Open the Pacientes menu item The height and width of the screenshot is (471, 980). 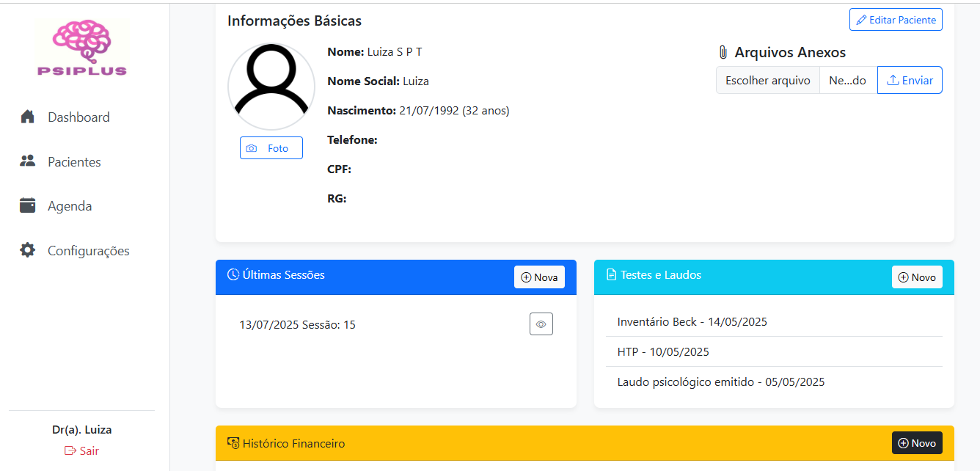click(74, 162)
